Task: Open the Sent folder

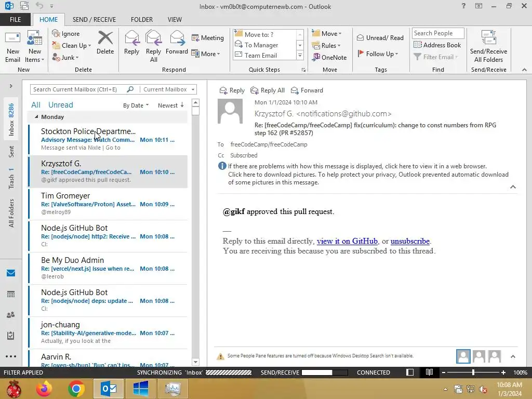Action: (x=11, y=152)
